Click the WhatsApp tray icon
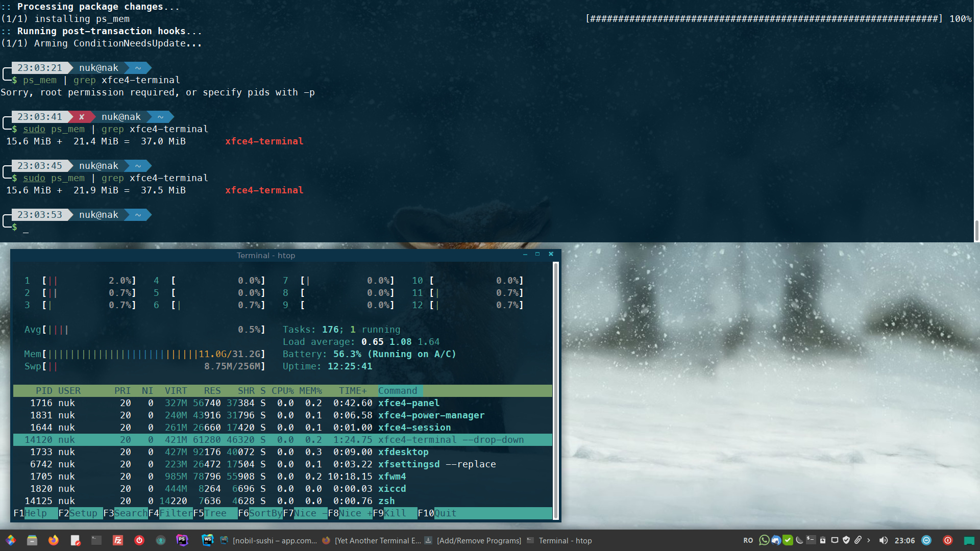 pyautogui.click(x=764, y=540)
